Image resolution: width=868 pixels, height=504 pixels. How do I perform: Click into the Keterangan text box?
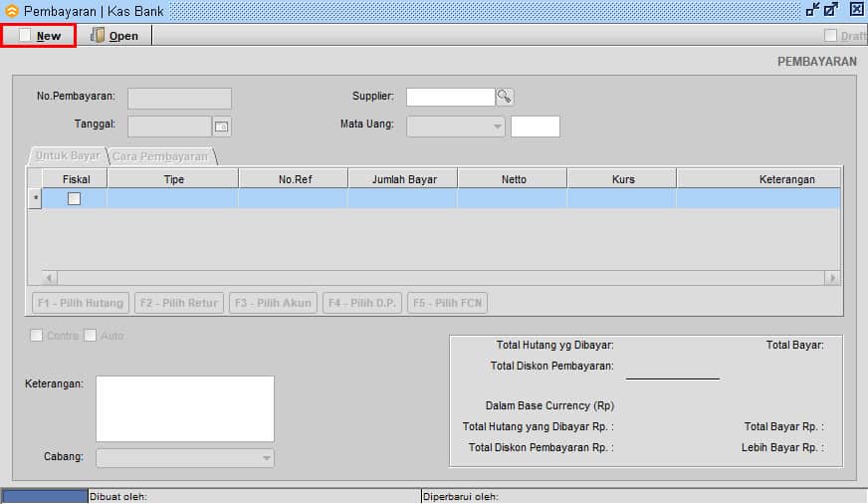184,408
